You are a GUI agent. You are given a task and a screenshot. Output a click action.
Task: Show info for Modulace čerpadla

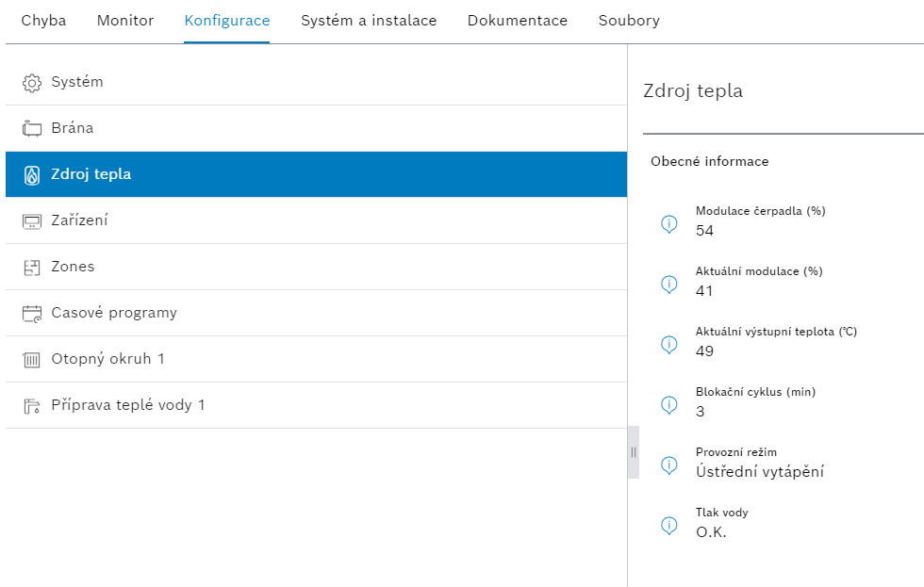pos(668,223)
